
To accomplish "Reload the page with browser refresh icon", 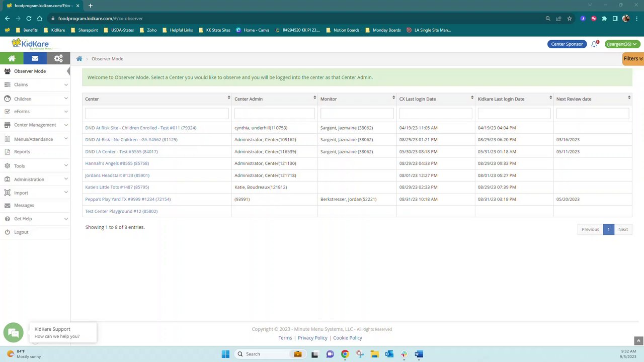I will [x=29, y=19].
